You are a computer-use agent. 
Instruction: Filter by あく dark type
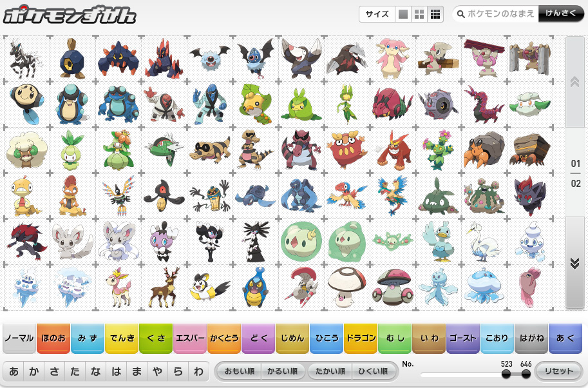[x=565, y=338]
